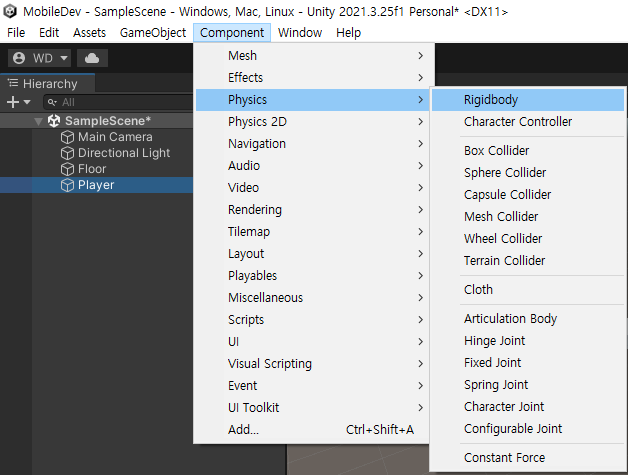The image size is (628, 475).
Task: Expand the Physics 2D submenu
Action: pyautogui.click(x=312, y=122)
